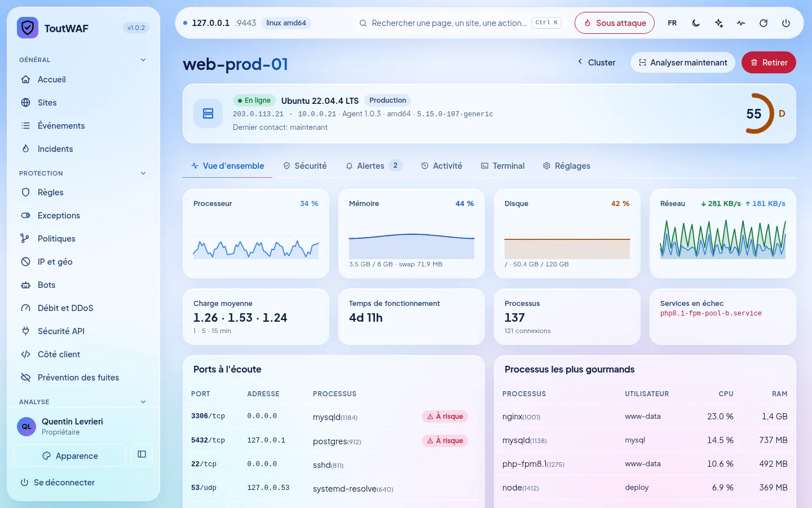Focus the search field in the top bar
Screen dimensions: 812x508
[460, 23]
